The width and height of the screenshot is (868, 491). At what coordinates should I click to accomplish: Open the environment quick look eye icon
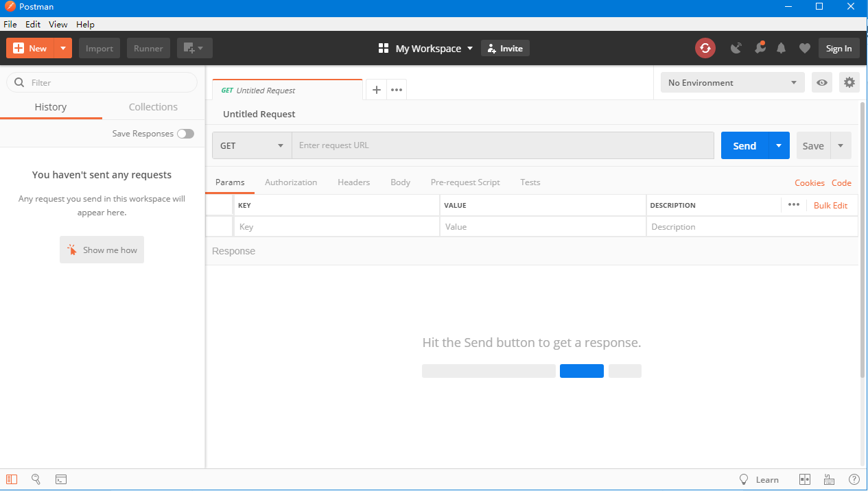pyautogui.click(x=822, y=82)
